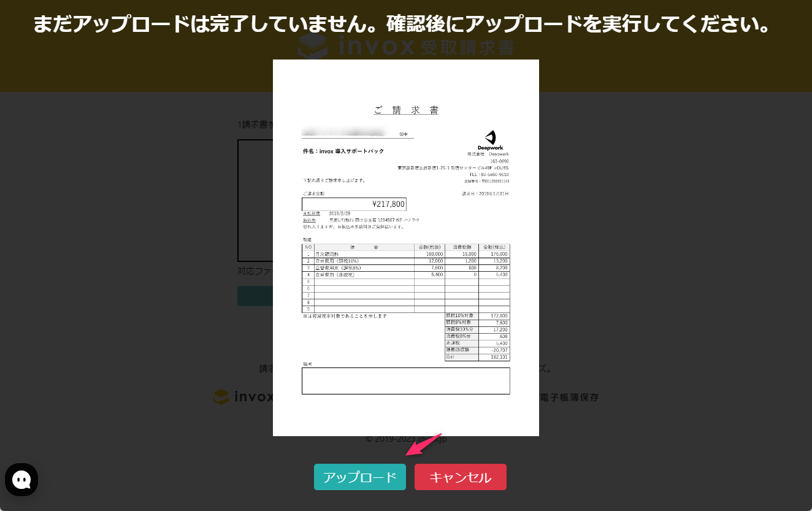Click the pink arrow pointing at upload

tap(423, 445)
